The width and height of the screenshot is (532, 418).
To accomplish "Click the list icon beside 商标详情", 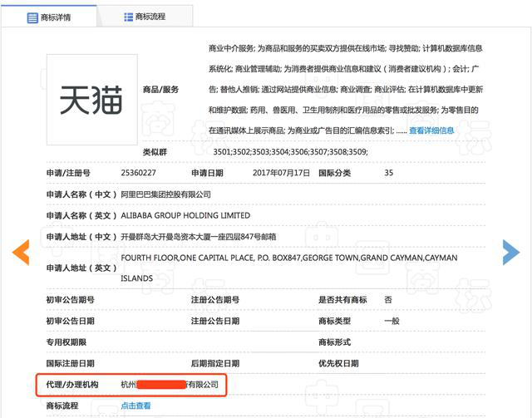I will point(32,17).
